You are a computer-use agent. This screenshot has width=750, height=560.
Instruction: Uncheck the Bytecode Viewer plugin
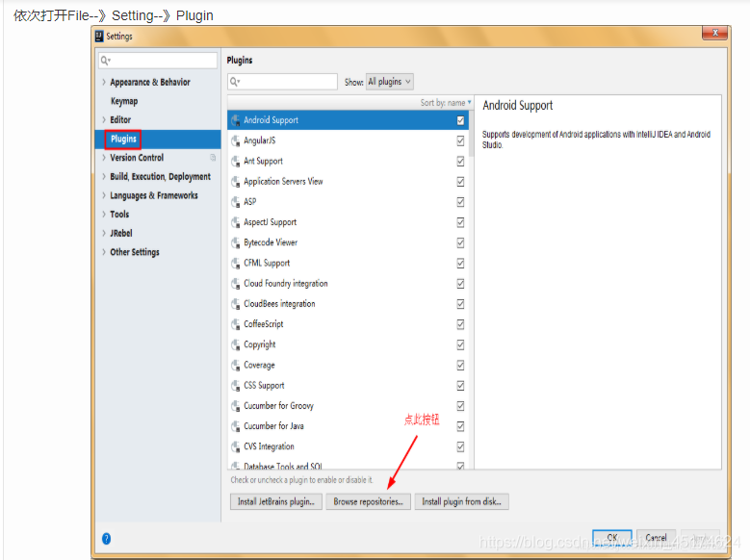[x=460, y=242]
